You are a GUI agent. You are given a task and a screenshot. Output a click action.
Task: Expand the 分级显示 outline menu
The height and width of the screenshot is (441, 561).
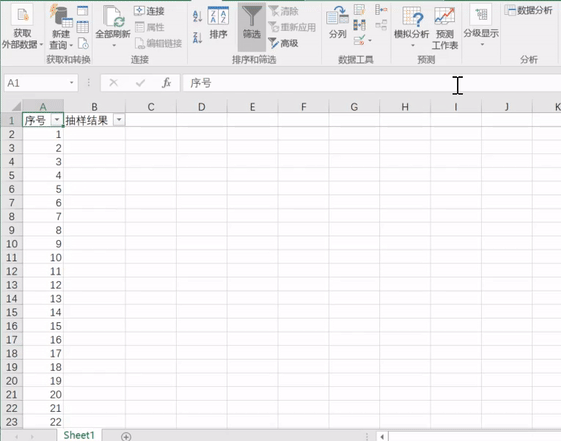(x=481, y=26)
